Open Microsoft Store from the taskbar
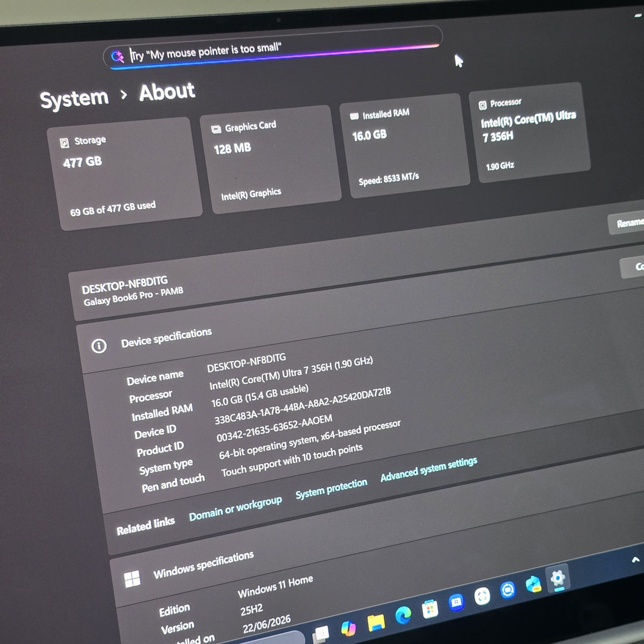644x644 pixels. [x=429, y=609]
